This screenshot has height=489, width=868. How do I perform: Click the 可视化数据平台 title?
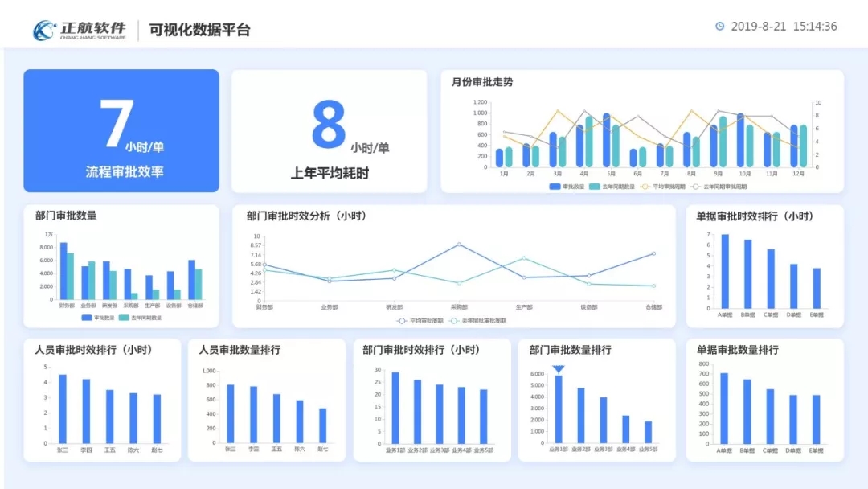(x=200, y=29)
